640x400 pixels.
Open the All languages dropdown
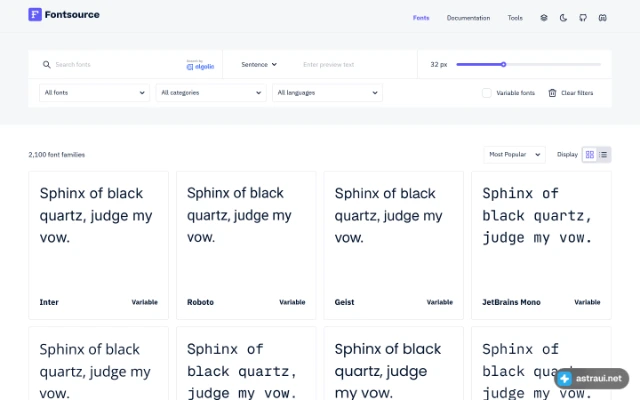[x=327, y=93]
